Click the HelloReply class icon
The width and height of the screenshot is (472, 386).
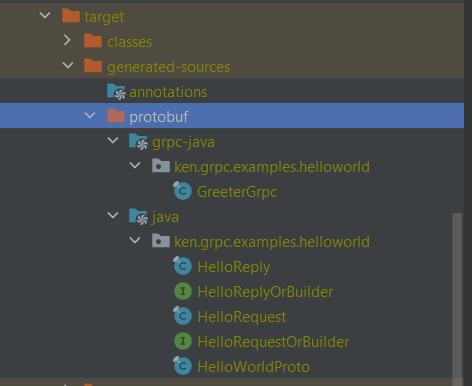click(182, 266)
